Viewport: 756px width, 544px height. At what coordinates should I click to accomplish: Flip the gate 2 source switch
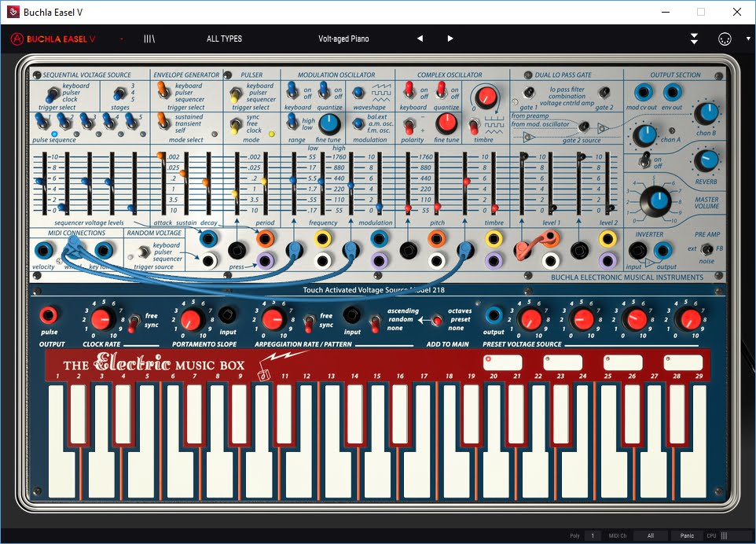coord(584,127)
